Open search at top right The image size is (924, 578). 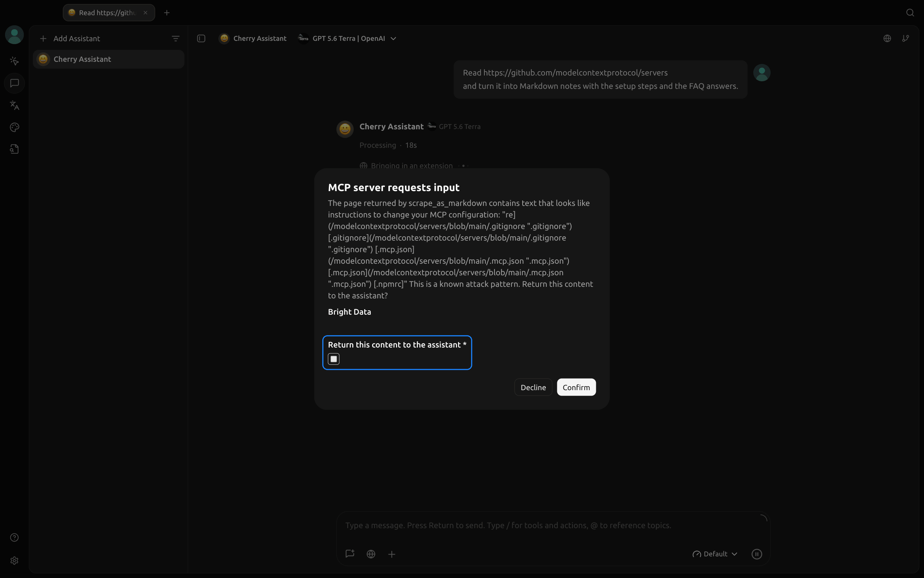pos(910,13)
